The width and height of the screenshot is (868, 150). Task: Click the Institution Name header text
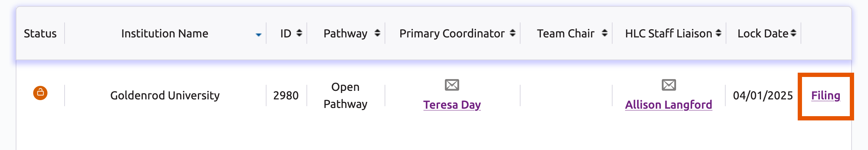[165, 33]
